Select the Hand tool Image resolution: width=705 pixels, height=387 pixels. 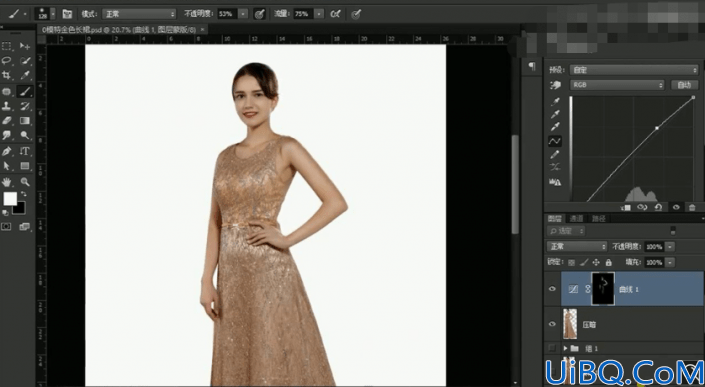point(7,182)
